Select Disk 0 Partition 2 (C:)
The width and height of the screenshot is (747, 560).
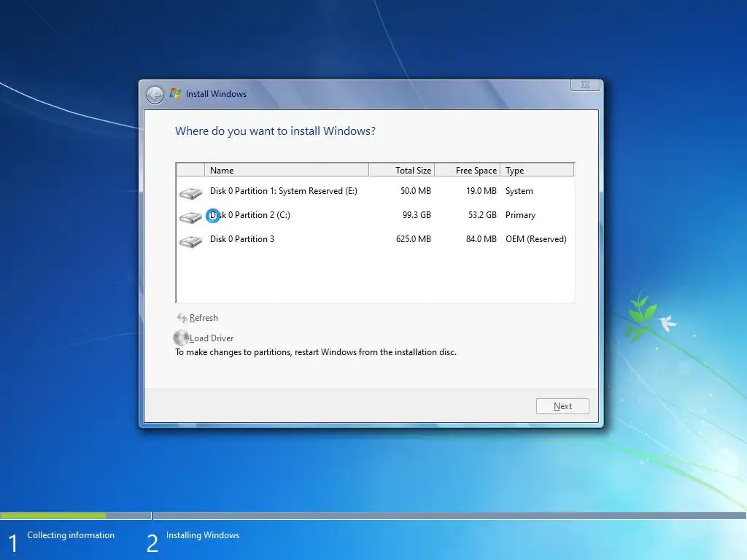coord(375,215)
